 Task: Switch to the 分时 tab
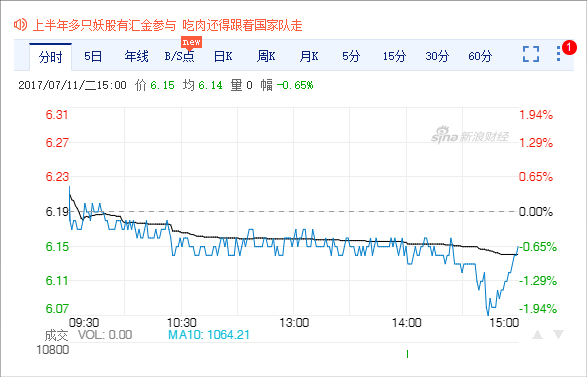51,57
